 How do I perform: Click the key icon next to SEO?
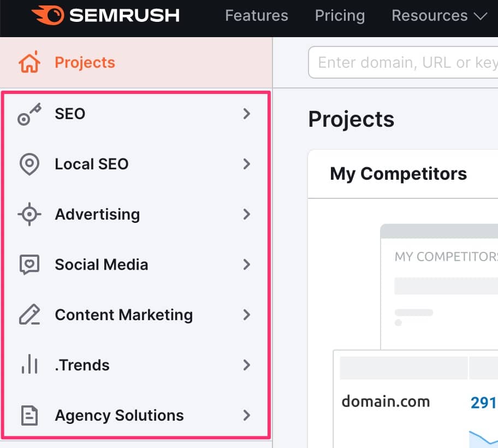(30, 114)
